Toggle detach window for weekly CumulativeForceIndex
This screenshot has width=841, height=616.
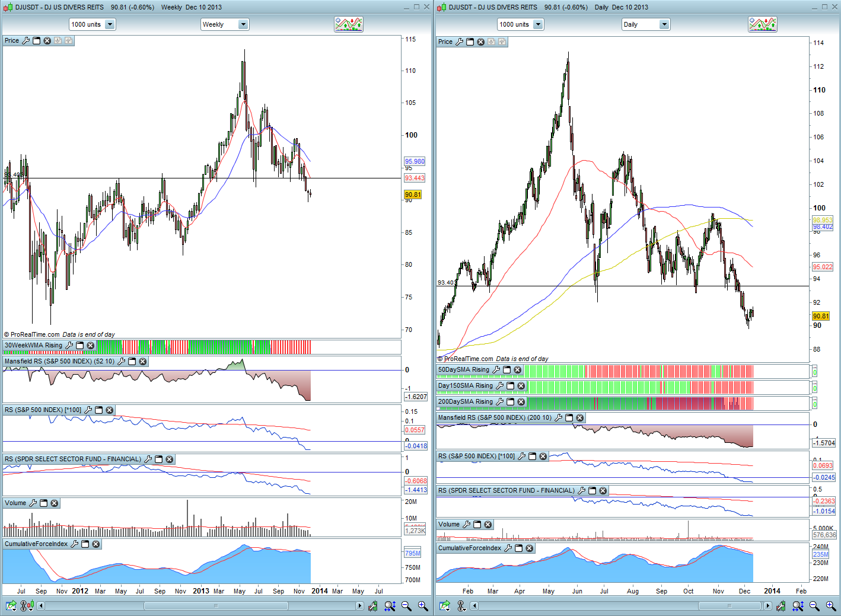pyautogui.click(x=85, y=544)
